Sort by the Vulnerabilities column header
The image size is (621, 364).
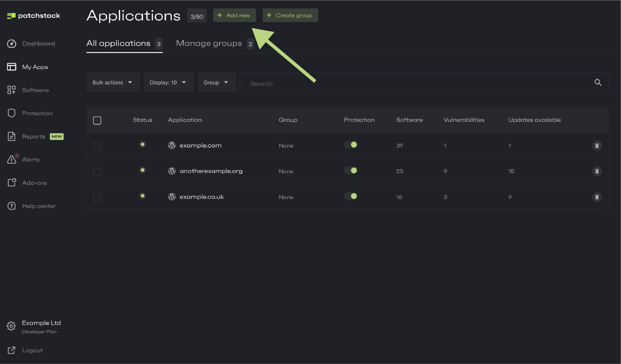tap(464, 120)
